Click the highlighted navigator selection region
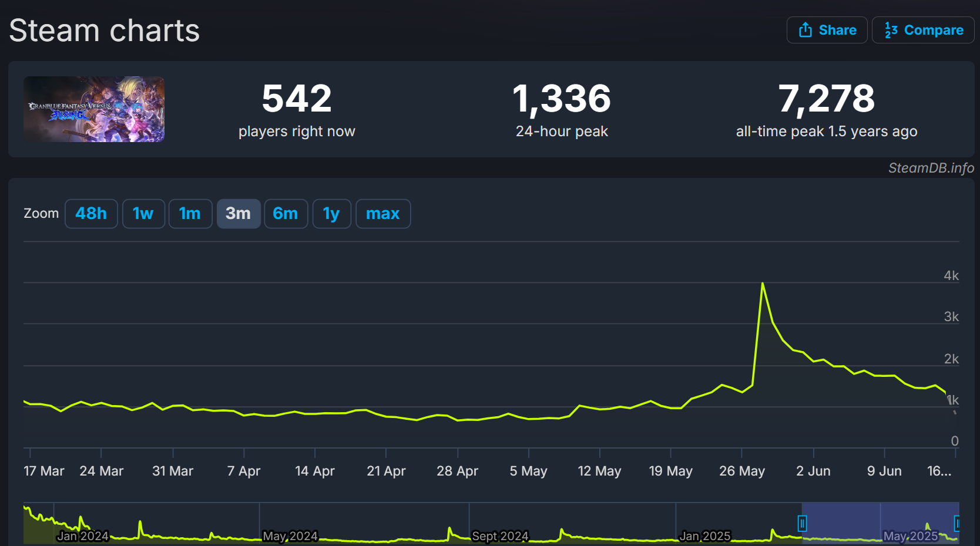 coord(880,523)
